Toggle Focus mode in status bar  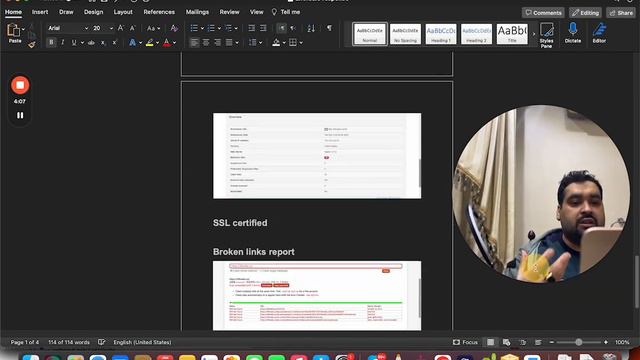(465, 342)
